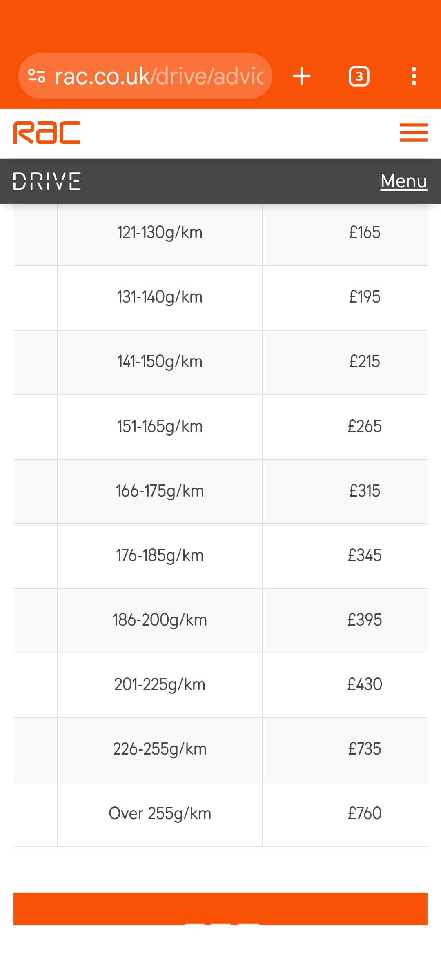Tap the £195 rate cell
The width and height of the screenshot is (441, 980).
tap(364, 297)
